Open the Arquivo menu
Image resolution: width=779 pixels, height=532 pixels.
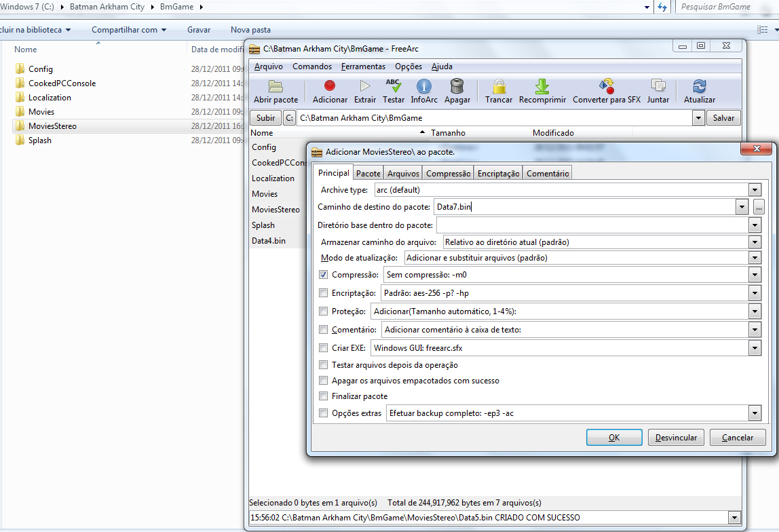pyautogui.click(x=268, y=66)
